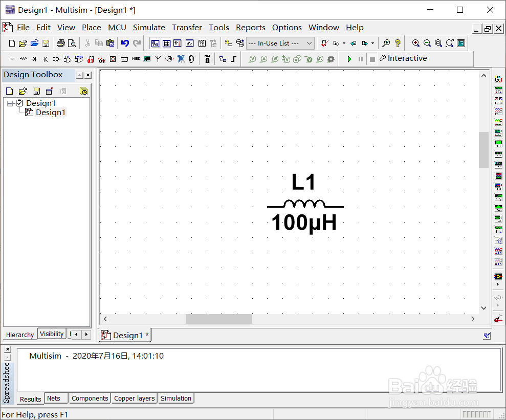Switch to the Visibility tab

52,334
